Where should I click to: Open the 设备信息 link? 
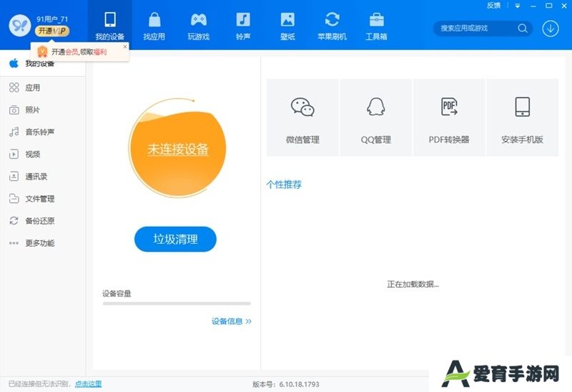click(232, 321)
